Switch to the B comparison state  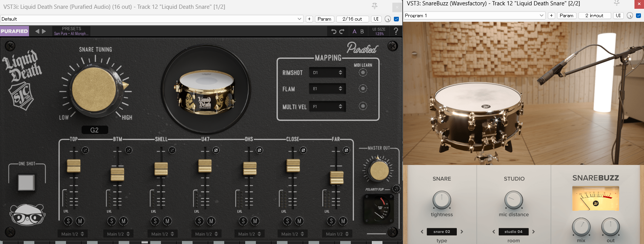tap(362, 31)
